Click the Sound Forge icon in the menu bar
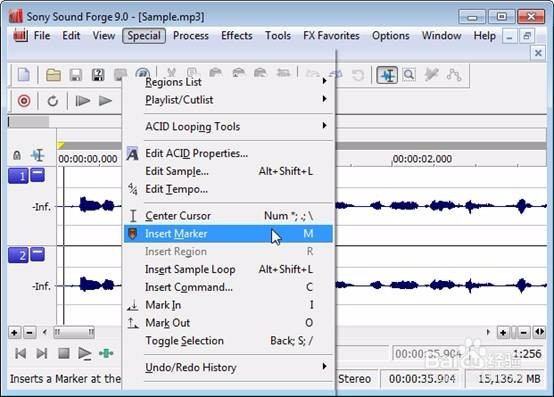This screenshot has height=397, width=554. [x=20, y=36]
